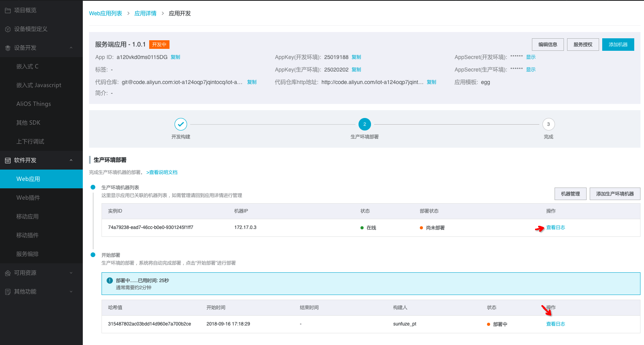
Task: Click start time 2018-09-16 17:18:29
Action: pos(228,324)
